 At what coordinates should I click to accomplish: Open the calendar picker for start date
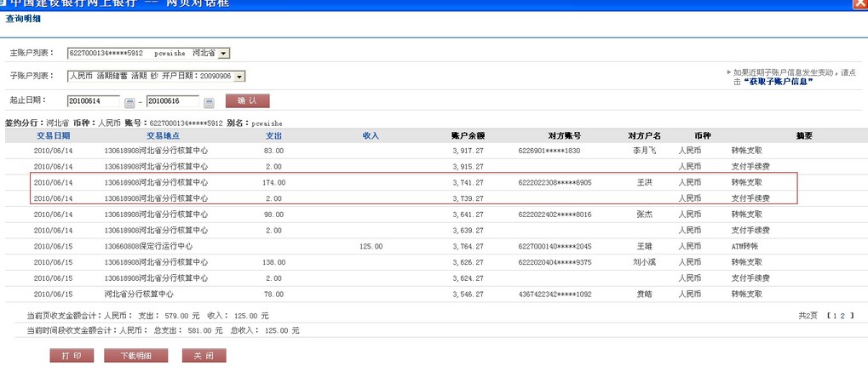click(x=129, y=102)
